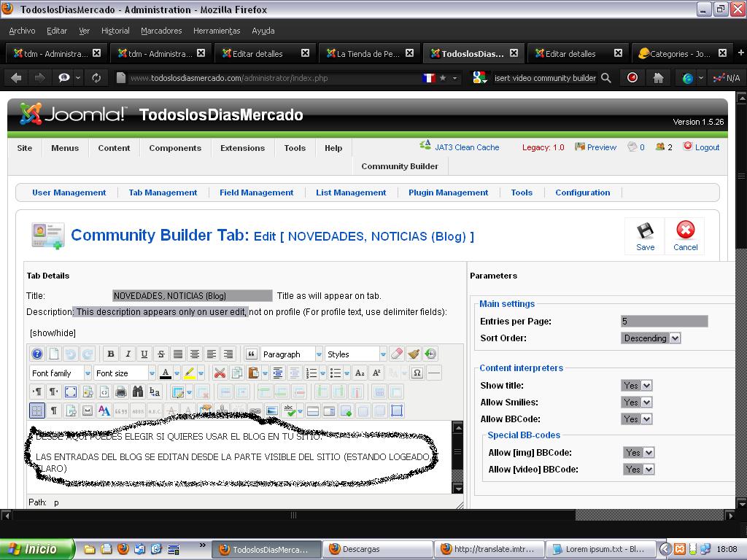The height and width of the screenshot is (560, 747).
Task: Go to User Management
Action: (69, 192)
